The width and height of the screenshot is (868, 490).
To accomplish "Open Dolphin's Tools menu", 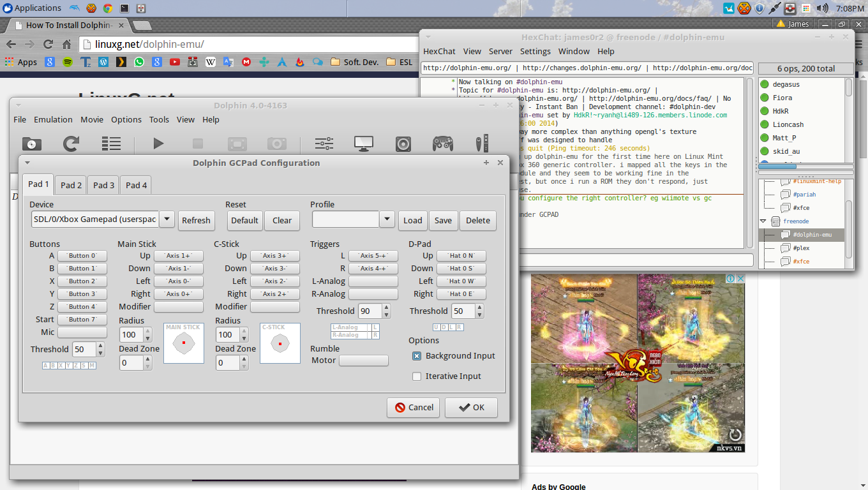I will [159, 119].
